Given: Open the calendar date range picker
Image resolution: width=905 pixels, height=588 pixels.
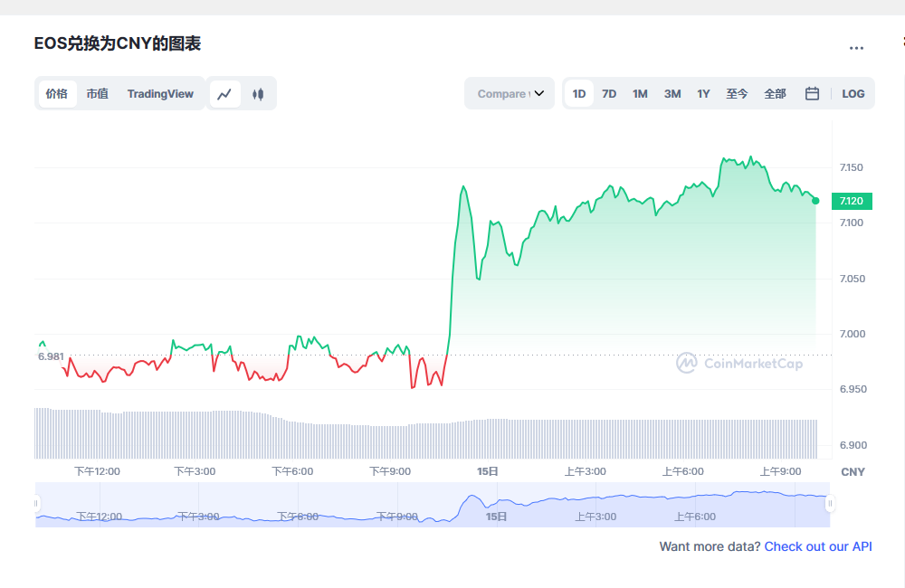Looking at the screenshot, I should (812, 93).
